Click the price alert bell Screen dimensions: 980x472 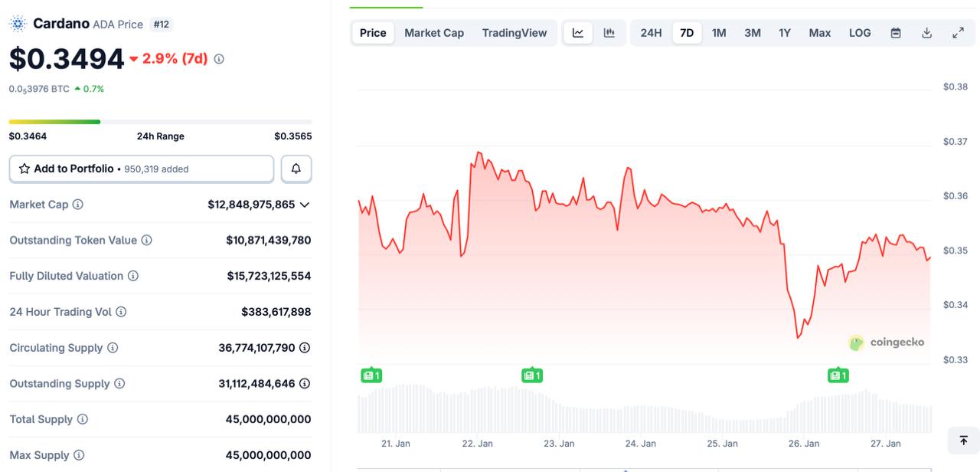pos(296,168)
